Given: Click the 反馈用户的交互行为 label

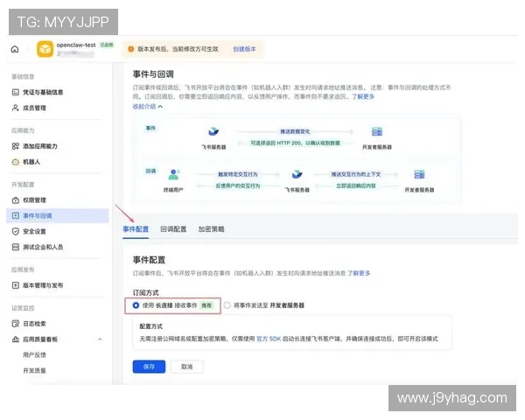Looking at the screenshot, I should 238,185.
